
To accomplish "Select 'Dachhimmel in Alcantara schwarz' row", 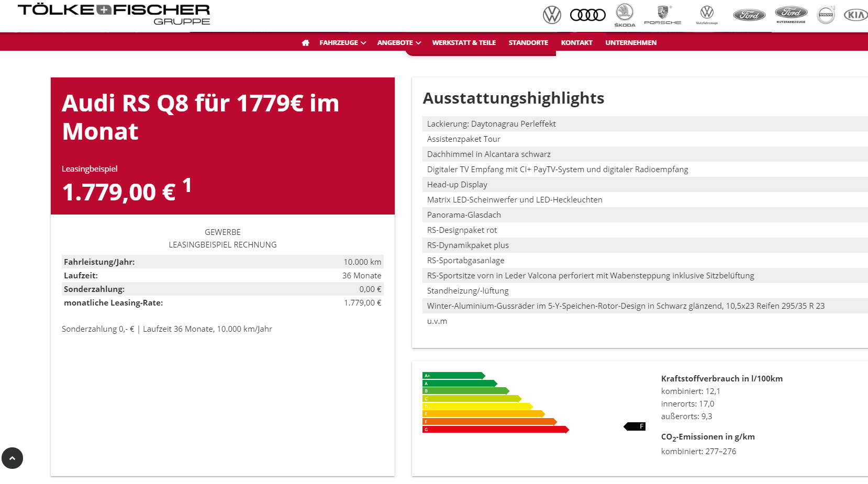I will pos(645,154).
